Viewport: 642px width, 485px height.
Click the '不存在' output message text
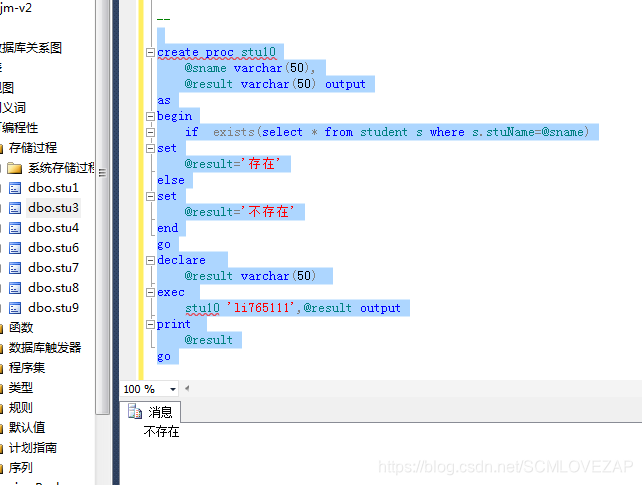(x=161, y=432)
